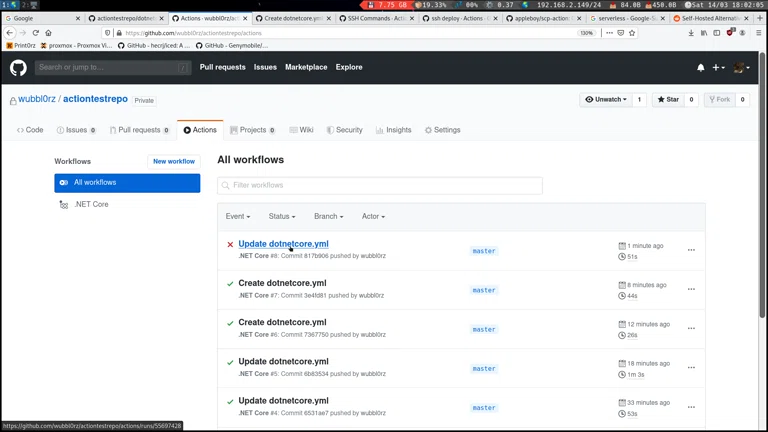This screenshot has width=768, height=432.
Task: Click the New workflow button
Action: 174,161
